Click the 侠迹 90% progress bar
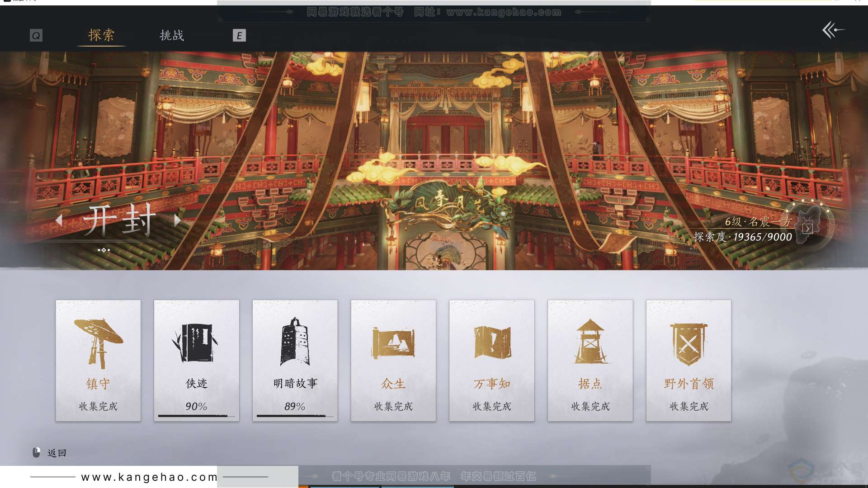This screenshot has width=868, height=488. click(197, 416)
